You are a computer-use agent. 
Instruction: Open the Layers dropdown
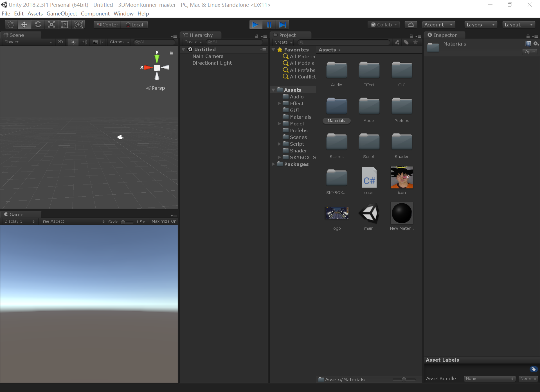point(481,25)
